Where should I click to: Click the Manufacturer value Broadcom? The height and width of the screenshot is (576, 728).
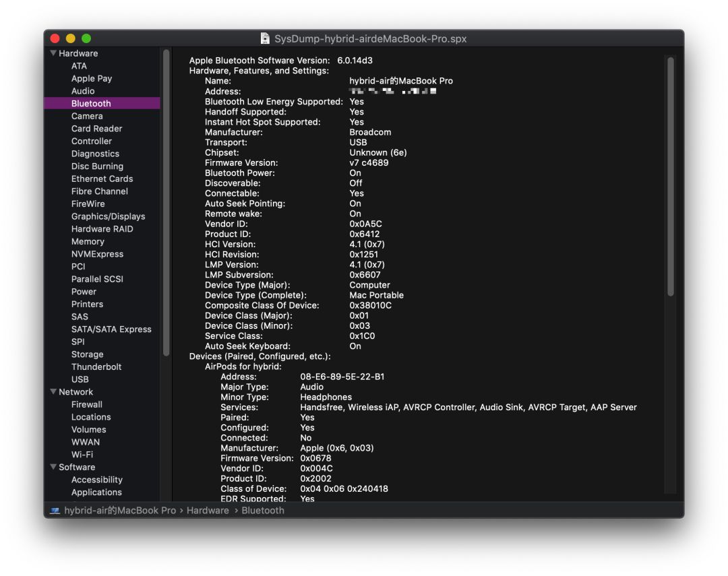370,132
